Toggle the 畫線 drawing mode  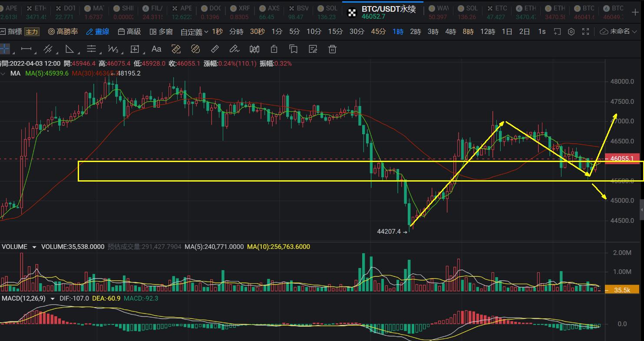pos(98,32)
